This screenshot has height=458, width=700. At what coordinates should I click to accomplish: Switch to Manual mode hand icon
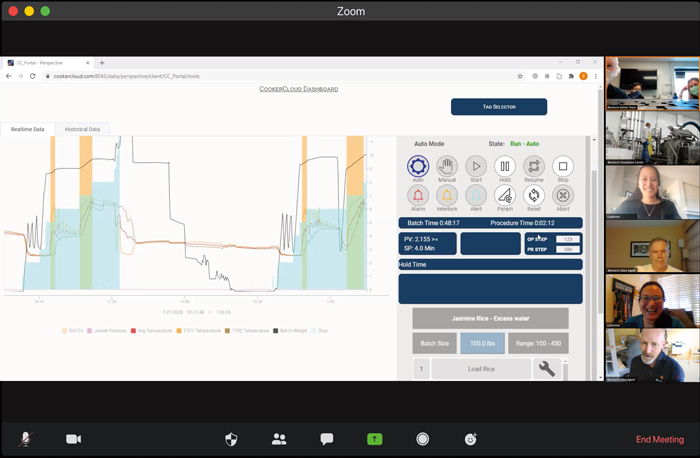447,167
